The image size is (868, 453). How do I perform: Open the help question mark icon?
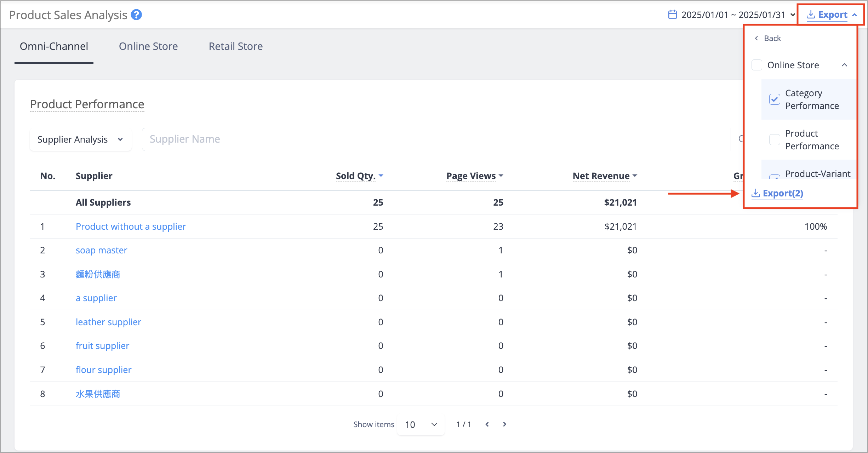136,15
